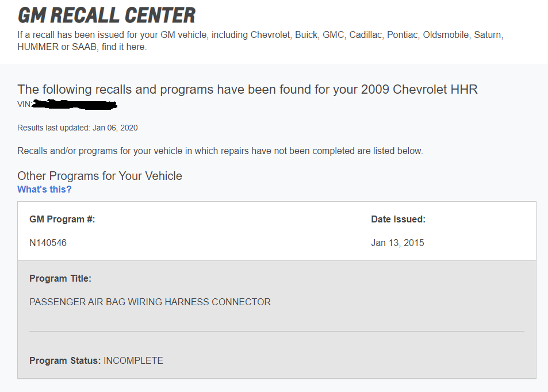Click the GM RECALL CENTER heading
Image resolution: width=548 pixels, height=392 pixels.
106,15
